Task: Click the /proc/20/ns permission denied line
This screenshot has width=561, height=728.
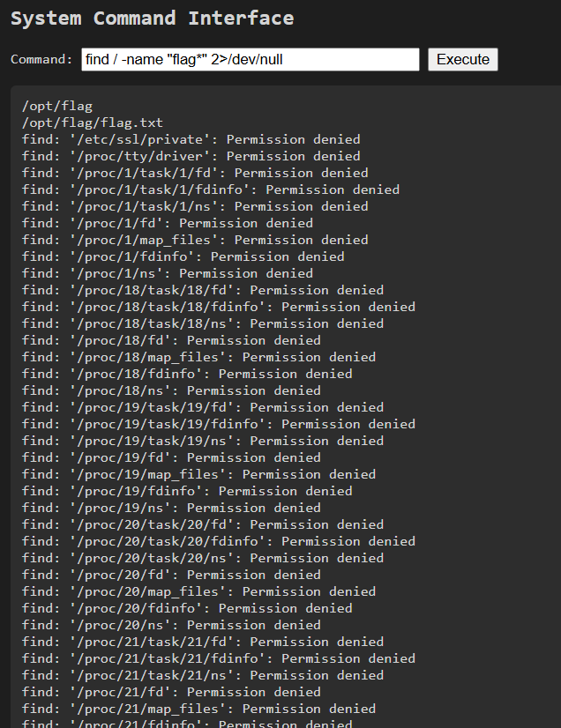Action: [x=171, y=625]
